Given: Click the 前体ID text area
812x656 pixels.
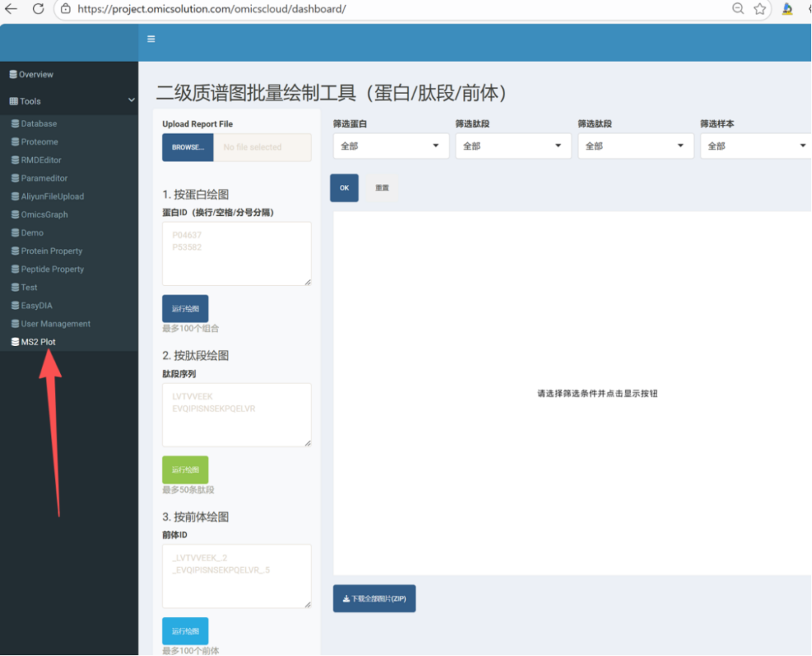Looking at the screenshot, I should (237, 576).
